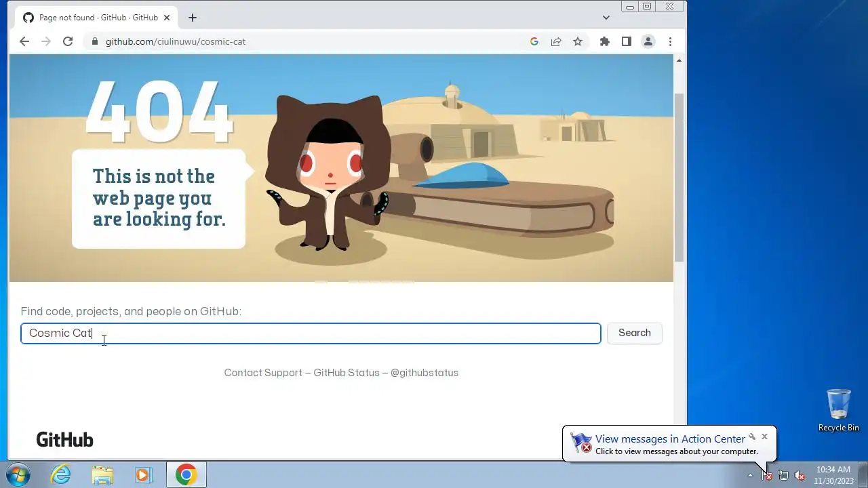Viewport: 868px width, 488px height.
Task: Open the Google icon in address bar
Action: click(534, 41)
